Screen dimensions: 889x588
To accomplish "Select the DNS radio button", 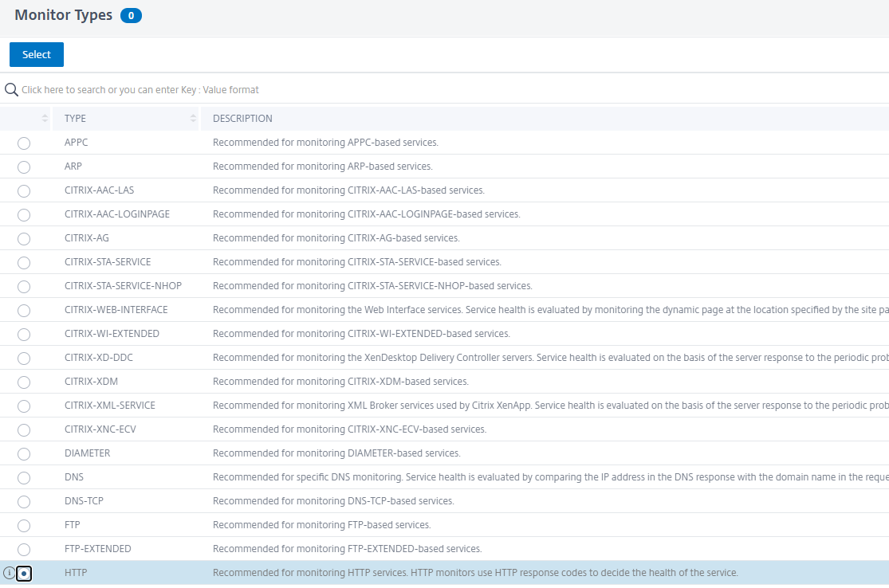I will [24, 477].
